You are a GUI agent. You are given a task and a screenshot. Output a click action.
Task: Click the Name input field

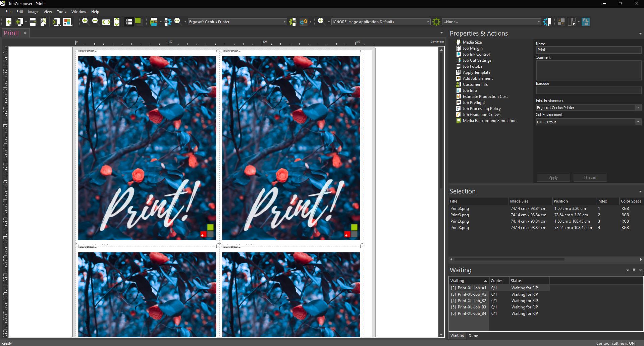pyautogui.click(x=589, y=50)
